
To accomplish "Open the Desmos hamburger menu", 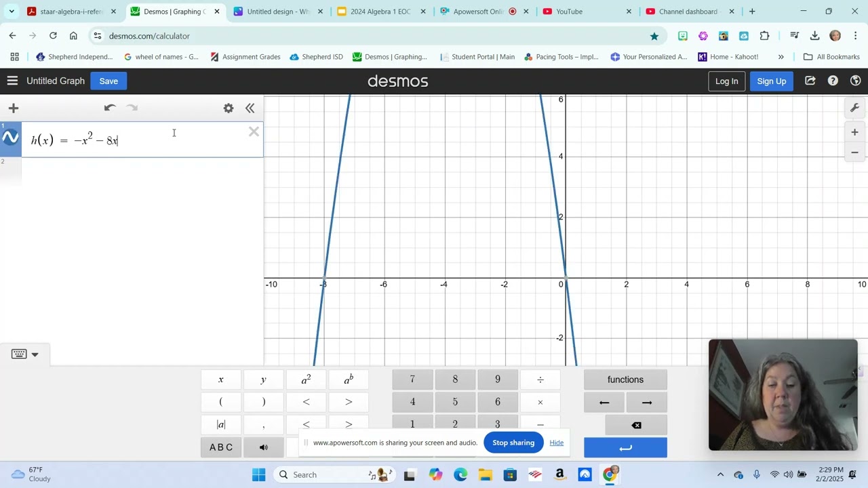I will [x=12, y=81].
